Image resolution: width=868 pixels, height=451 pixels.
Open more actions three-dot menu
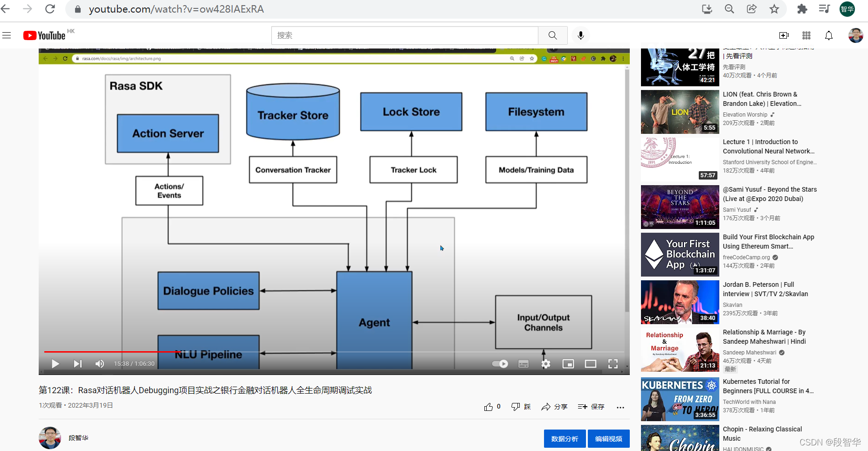pyautogui.click(x=620, y=407)
